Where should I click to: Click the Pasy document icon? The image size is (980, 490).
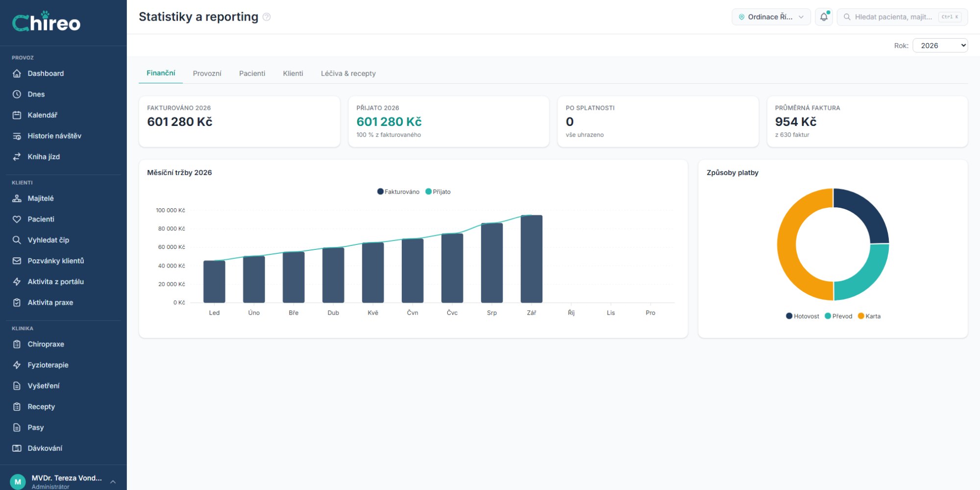(x=17, y=427)
